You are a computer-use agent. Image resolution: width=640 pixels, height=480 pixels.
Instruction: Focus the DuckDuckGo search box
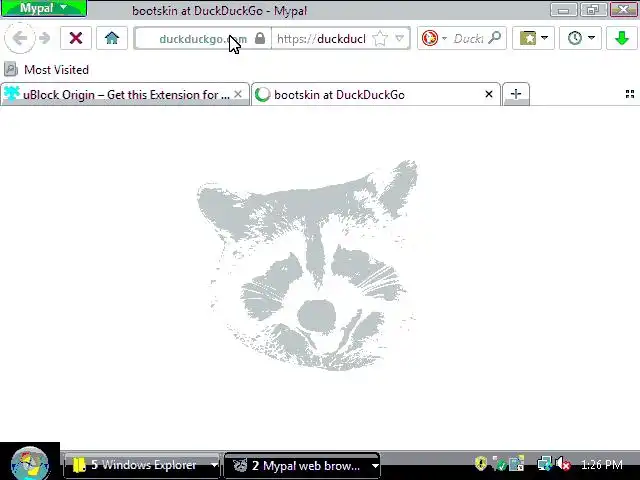468,39
